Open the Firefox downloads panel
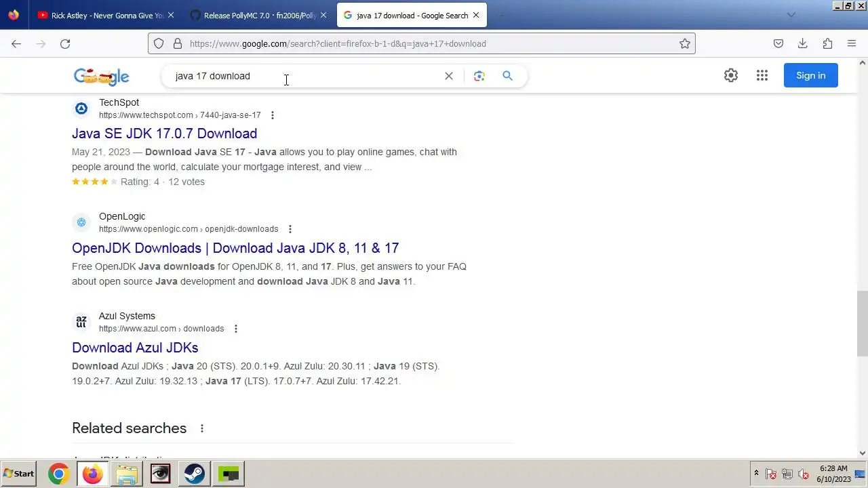This screenshot has width=868, height=488. coord(803,43)
